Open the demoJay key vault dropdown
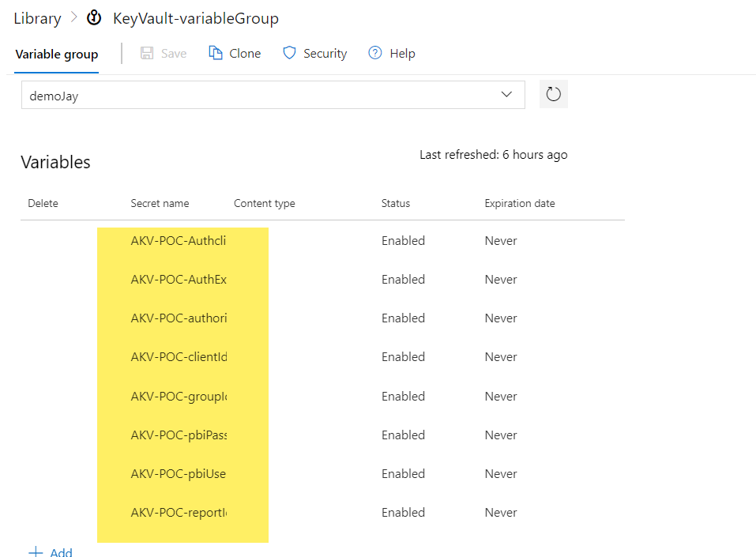The image size is (756, 557). pos(273,95)
